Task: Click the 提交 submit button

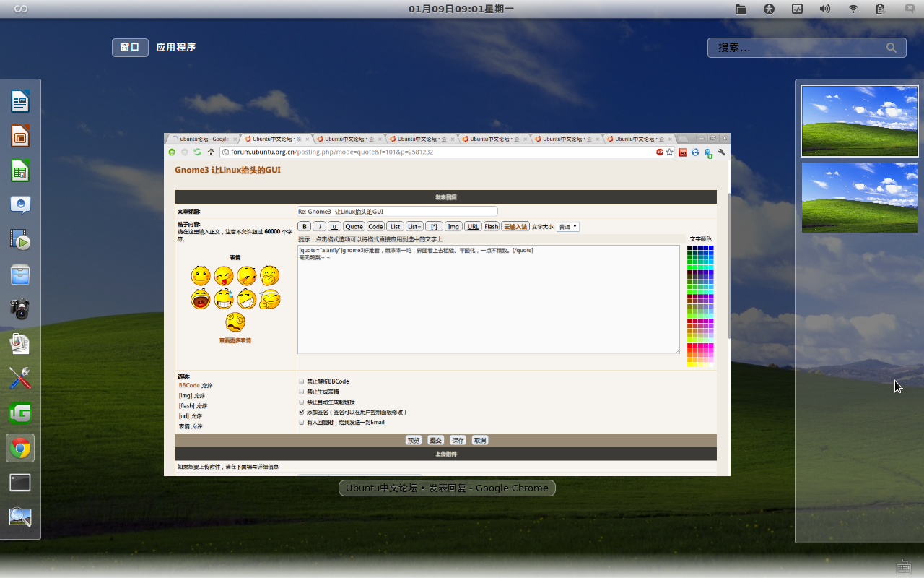Action: (435, 440)
